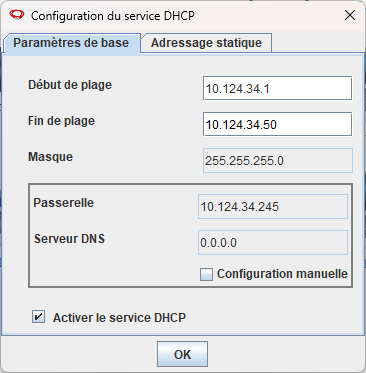Image resolution: width=366 pixels, height=373 pixels.
Task: Close the DHCP configuration dialog
Action: pos(350,15)
